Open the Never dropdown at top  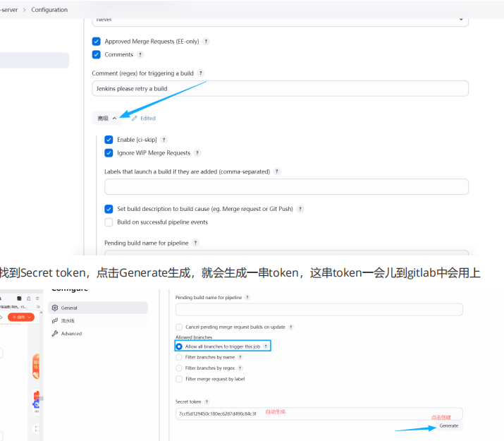tap(280, 21)
